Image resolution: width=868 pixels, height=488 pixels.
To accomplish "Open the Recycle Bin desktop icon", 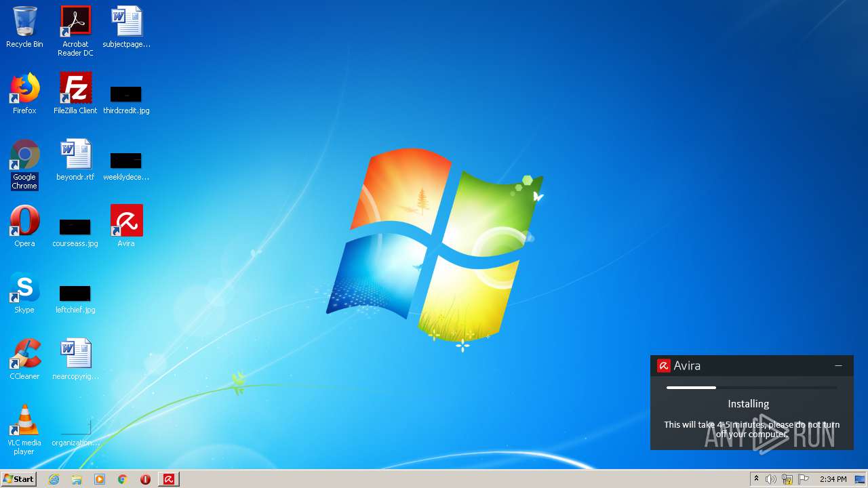I will tap(24, 27).
